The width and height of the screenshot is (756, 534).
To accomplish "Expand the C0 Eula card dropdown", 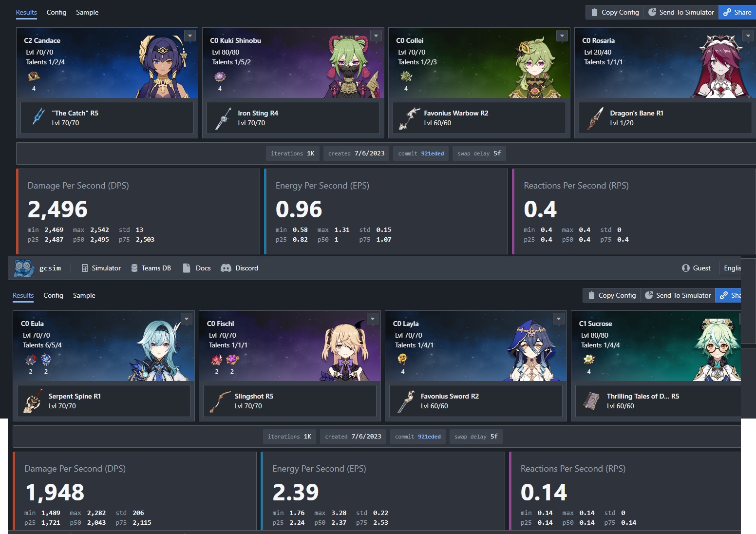I will (x=187, y=319).
